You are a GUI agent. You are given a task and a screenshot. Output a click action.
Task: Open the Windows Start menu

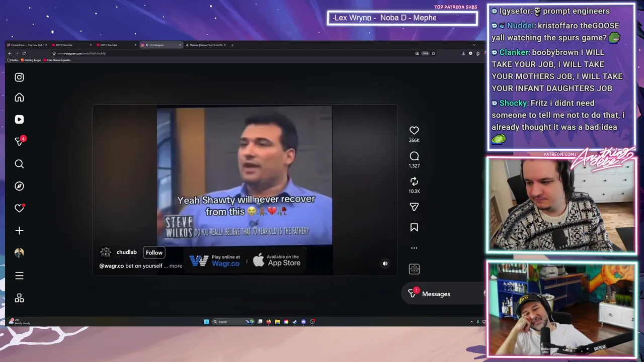click(x=206, y=322)
